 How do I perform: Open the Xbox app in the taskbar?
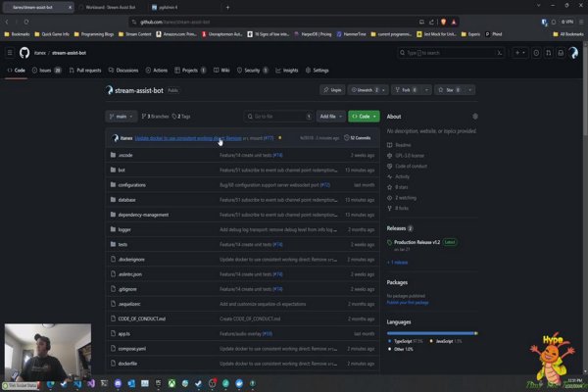171,383
